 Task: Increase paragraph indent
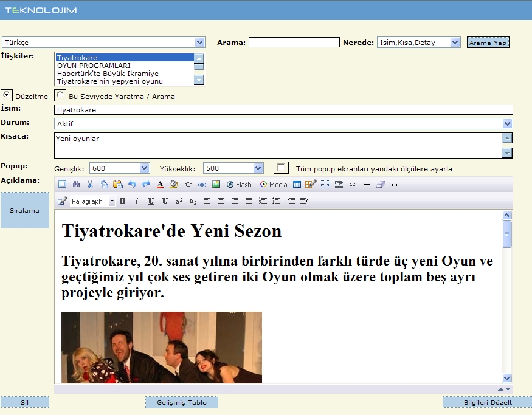(x=291, y=201)
